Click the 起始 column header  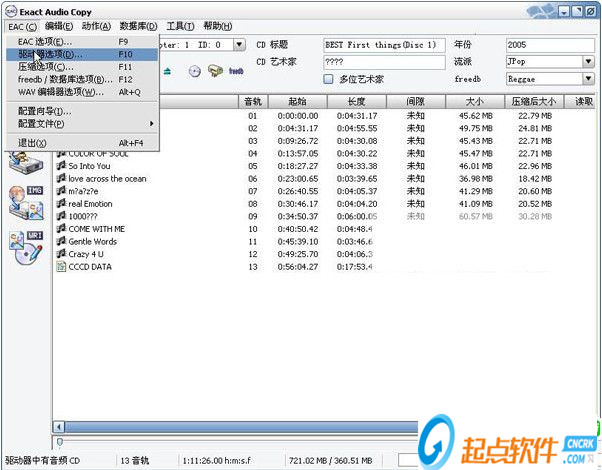click(298, 102)
